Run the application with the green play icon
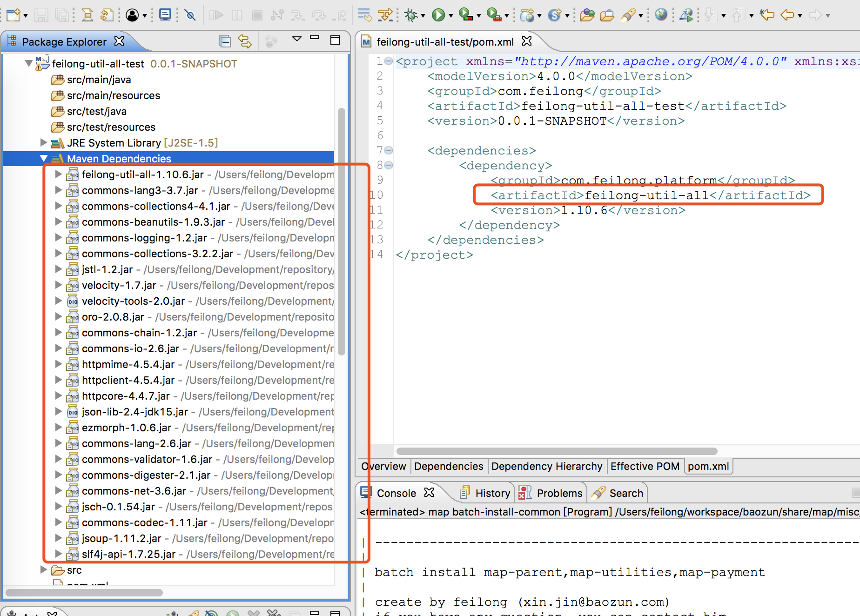The height and width of the screenshot is (616, 860). [x=438, y=15]
